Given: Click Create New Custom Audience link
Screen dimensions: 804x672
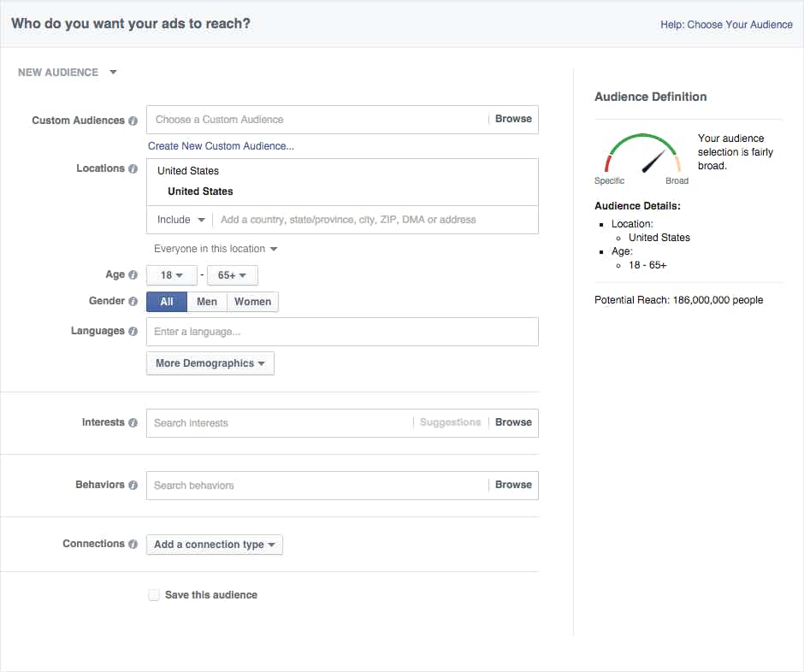Looking at the screenshot, I should click(x=221, y=146).
